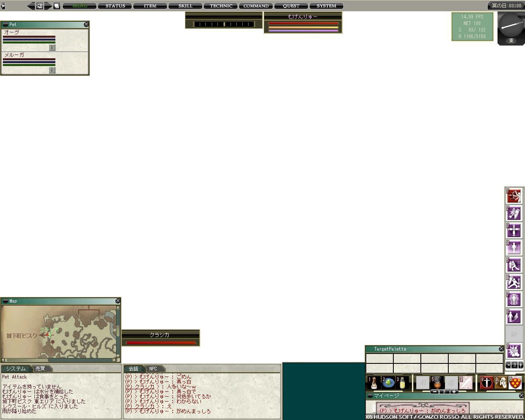Activate the bow attack skill in slot 1
525x420 pixels.
point(514,196)
